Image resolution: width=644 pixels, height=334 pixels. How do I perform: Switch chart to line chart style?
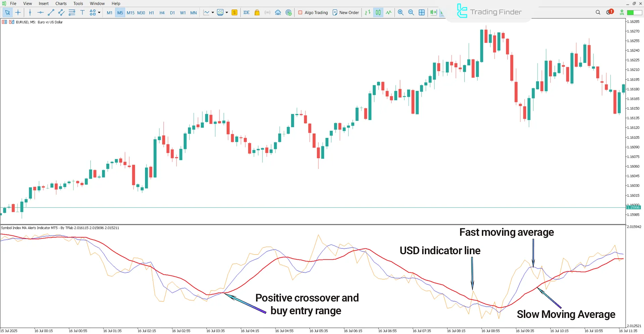point(388,12)
